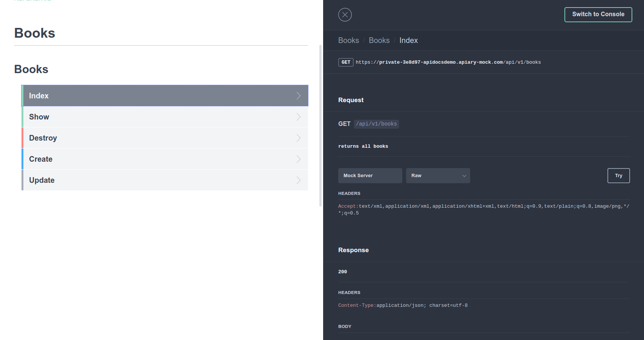Click the 'returns all books' description
644x340 pixels.
tap(363, 146)
